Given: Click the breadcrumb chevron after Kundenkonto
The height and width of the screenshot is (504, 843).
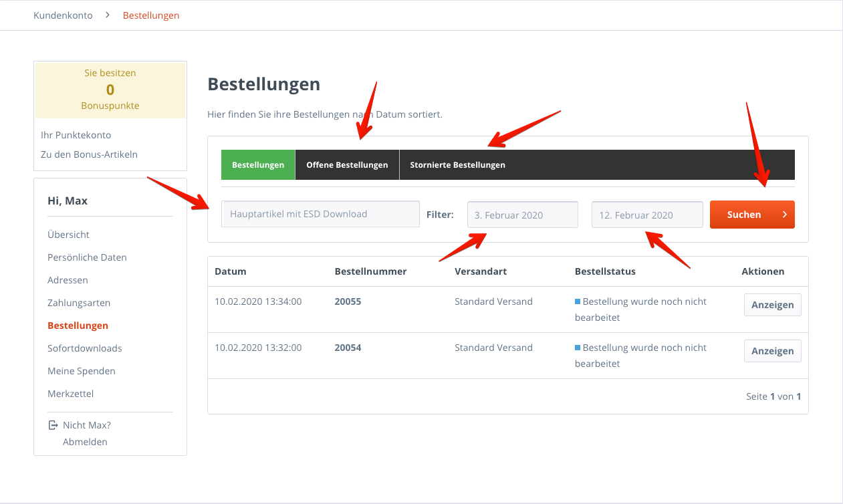Looking at the screenshot, I should [107, 15].
